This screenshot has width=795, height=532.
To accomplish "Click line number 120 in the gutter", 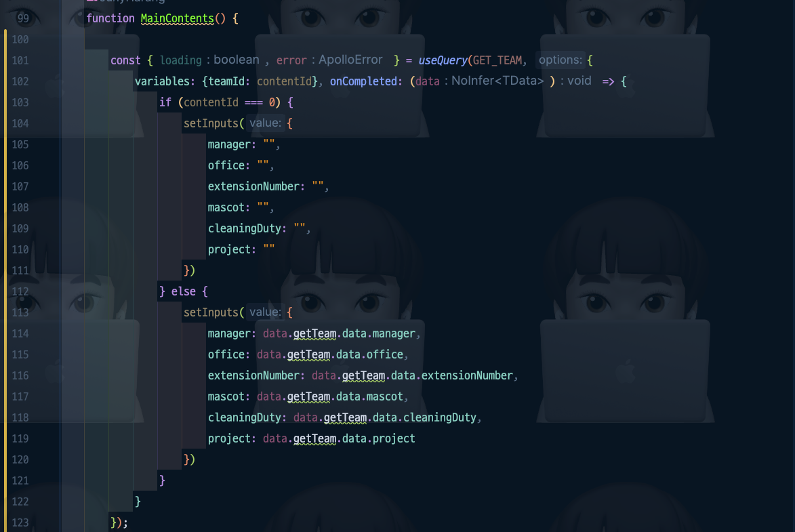I will coord(20,459).
